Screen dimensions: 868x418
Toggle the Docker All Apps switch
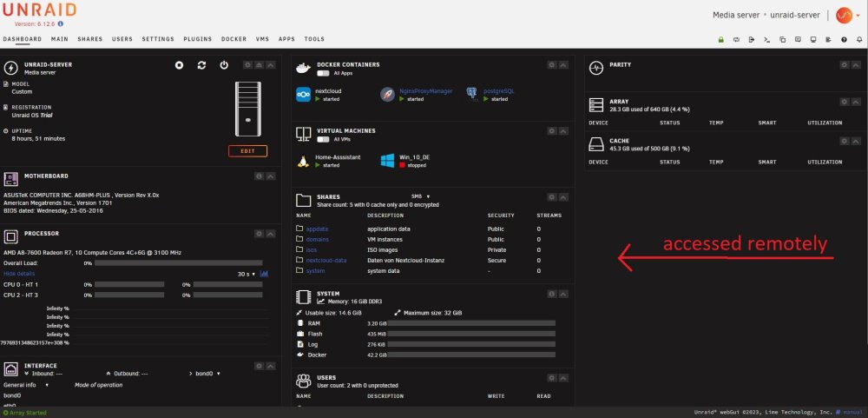click(x=323, y=73)
